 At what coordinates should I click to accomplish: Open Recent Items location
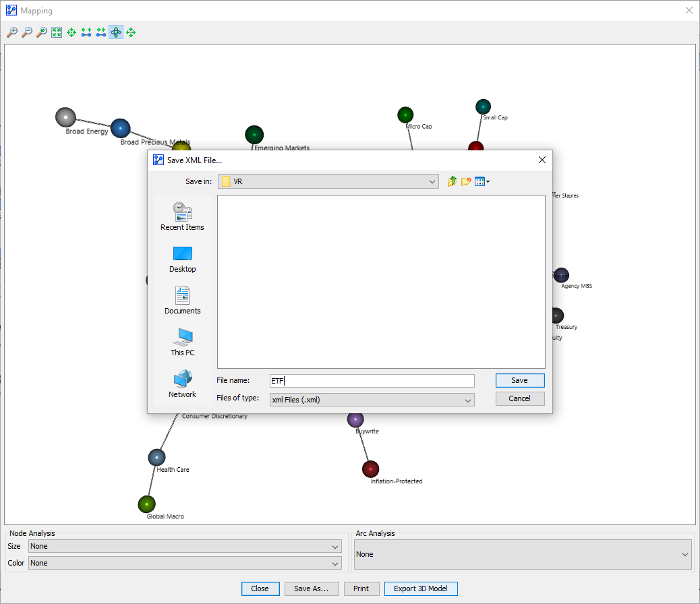click(182, 216)
